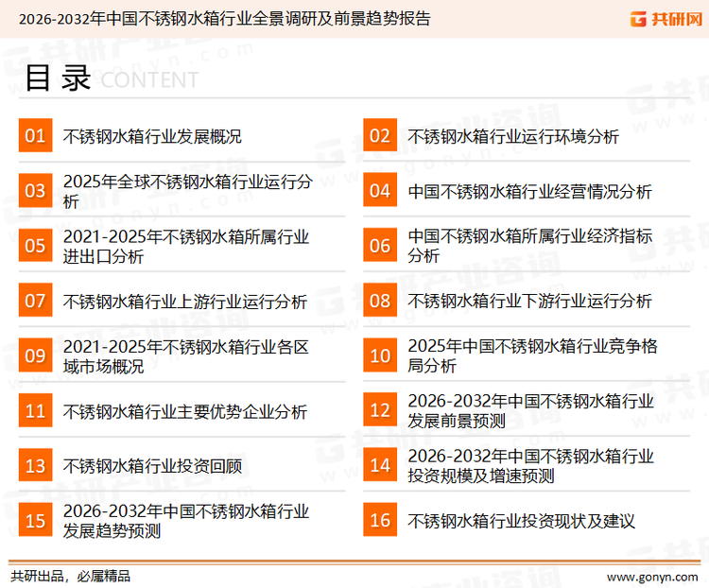The image size is (709, 588).
Task: Click the orange 03 number box
Action: pos(35,190)
